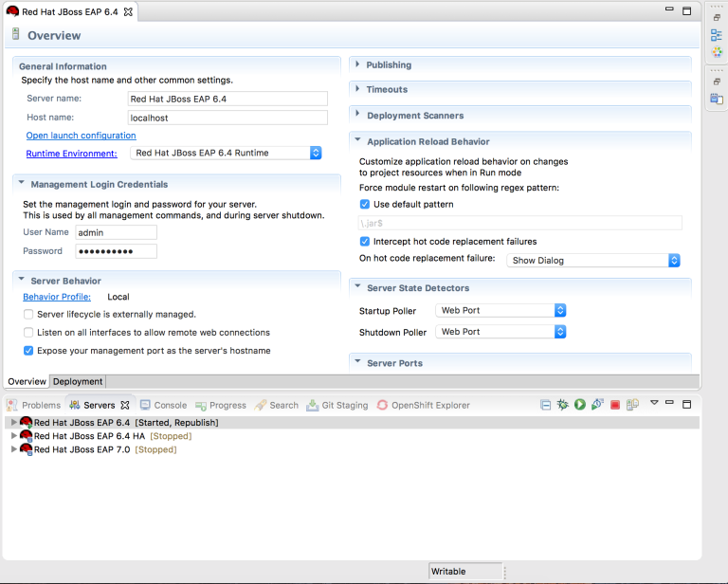Collapse Management Login Credentials section
This screenshot has width=728, height=584.
point(22,182)
